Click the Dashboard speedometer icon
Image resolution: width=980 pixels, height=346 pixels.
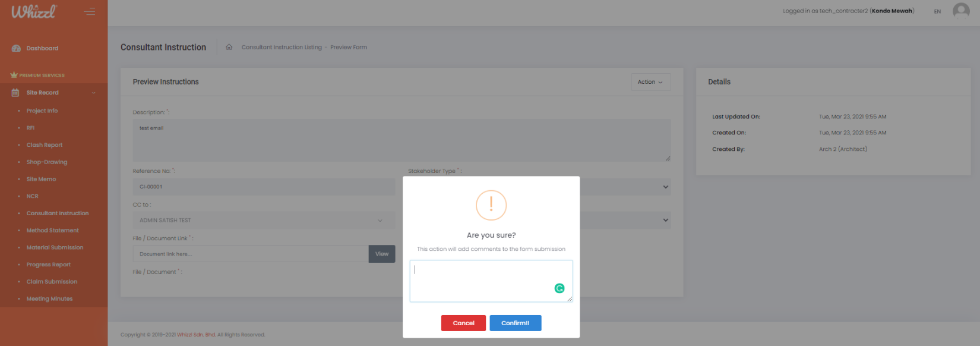[16, 48]
